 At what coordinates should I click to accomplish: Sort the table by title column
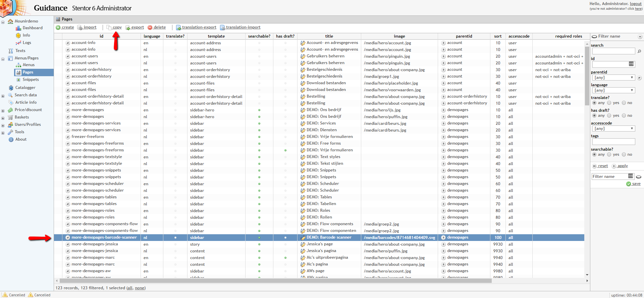click(x=329, y=36)
